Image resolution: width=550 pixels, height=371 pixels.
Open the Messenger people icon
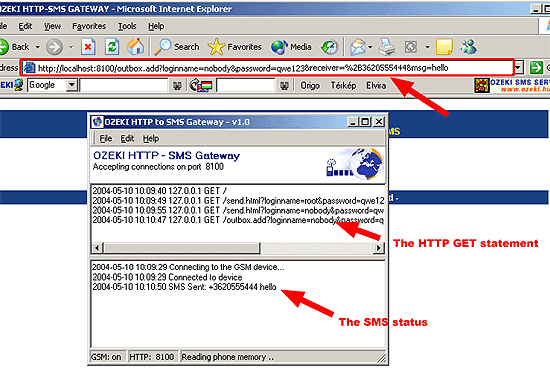tap(469, 47)
